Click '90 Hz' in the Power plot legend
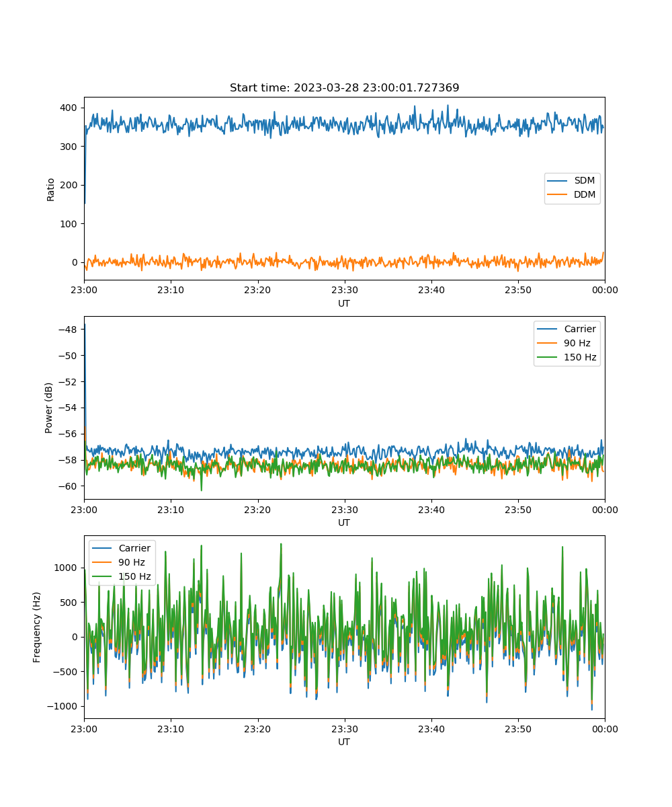672x807 pixels. pyautogui.click(x=577, y=343)
